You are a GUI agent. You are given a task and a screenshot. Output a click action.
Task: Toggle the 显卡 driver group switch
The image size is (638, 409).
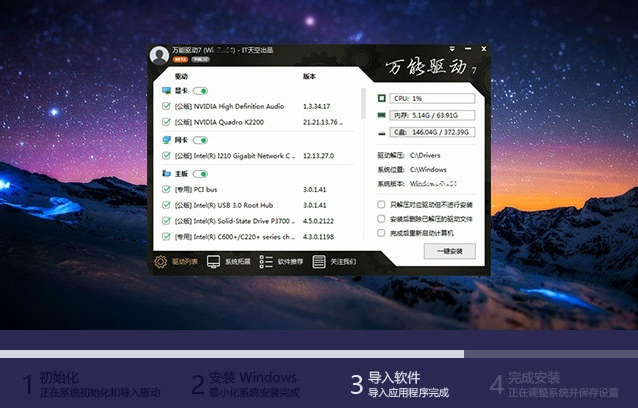click(x=201, y=91)
